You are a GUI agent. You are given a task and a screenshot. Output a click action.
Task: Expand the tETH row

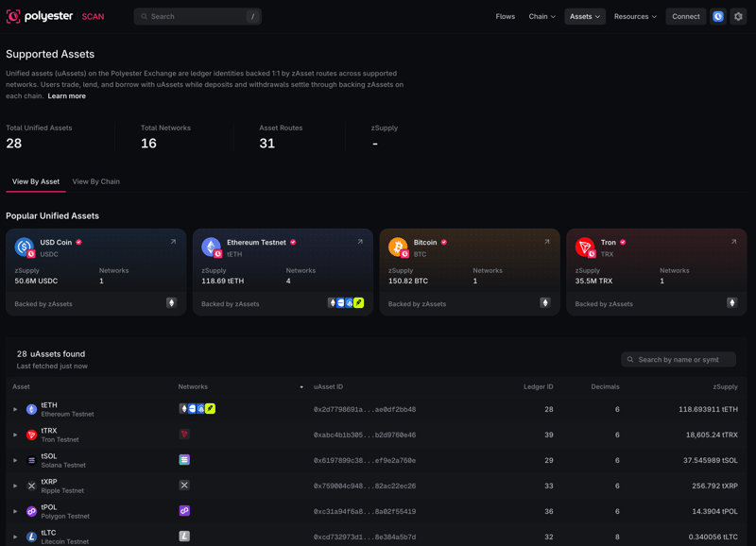pyautogui.click(x=15, y=410)
